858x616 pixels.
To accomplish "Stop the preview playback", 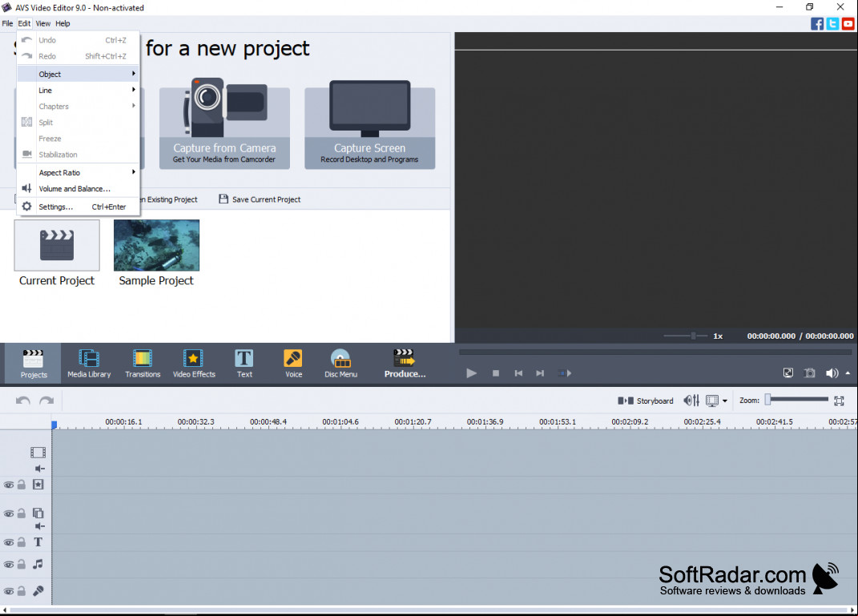I will tap(496, 373).
